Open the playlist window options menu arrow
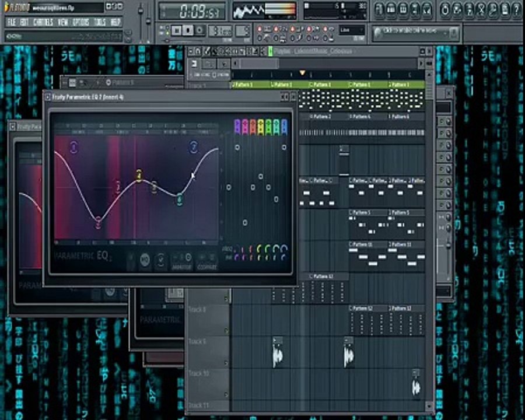This screenshot has height=420, width=525. point(191,51)
